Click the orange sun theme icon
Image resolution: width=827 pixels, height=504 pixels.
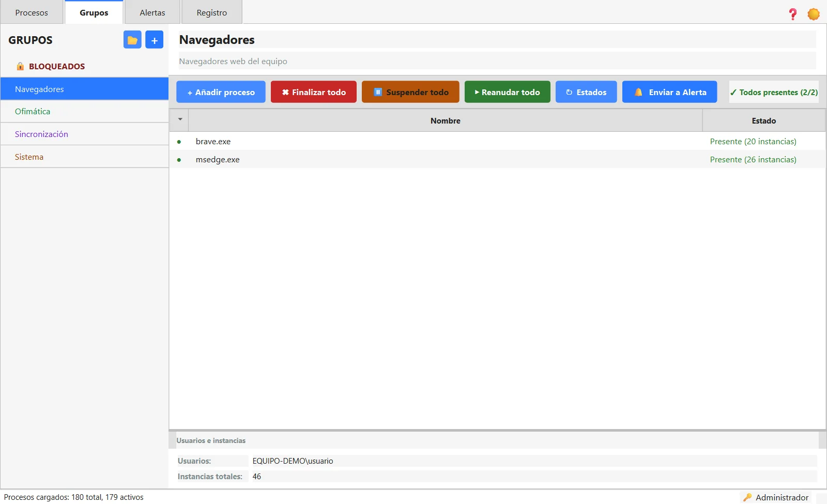pos(814,14)
